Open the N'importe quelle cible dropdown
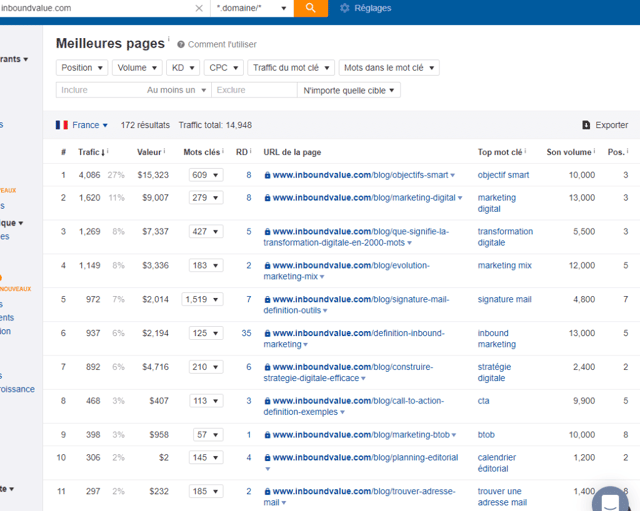Viewport: 640px width, 511px height. coord(349,90)
